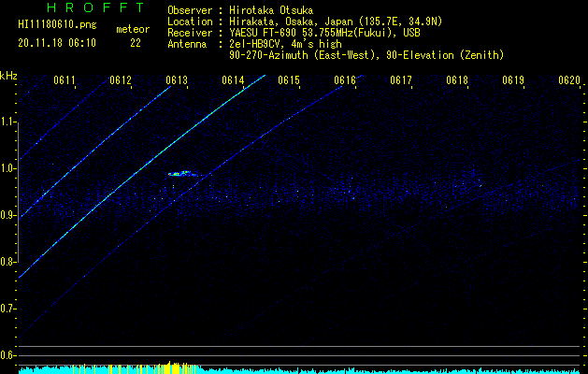The height and width of the screenshot is (374, 588).
Task: Click the 1.1 frequency axis label
Action: click(x=8, y=122)
